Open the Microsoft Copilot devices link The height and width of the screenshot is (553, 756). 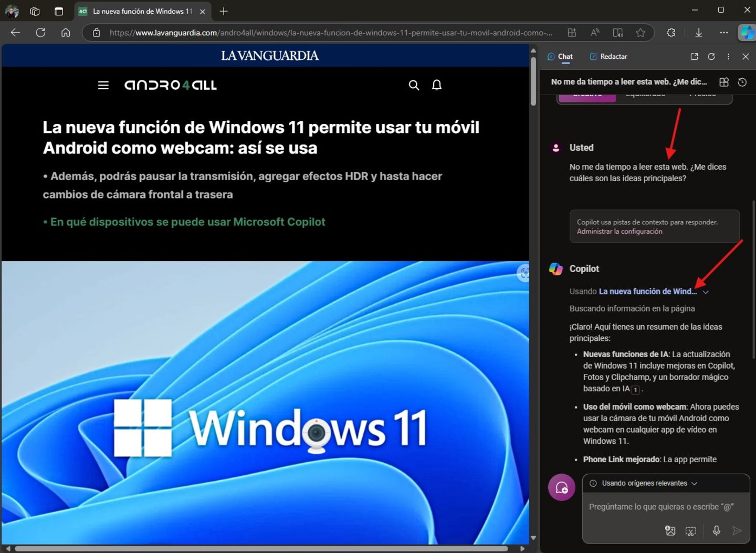(187, 222)
